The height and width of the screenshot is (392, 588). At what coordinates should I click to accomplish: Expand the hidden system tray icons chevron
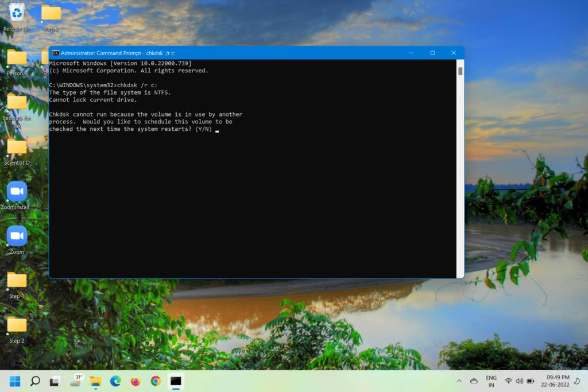[459, 381]
